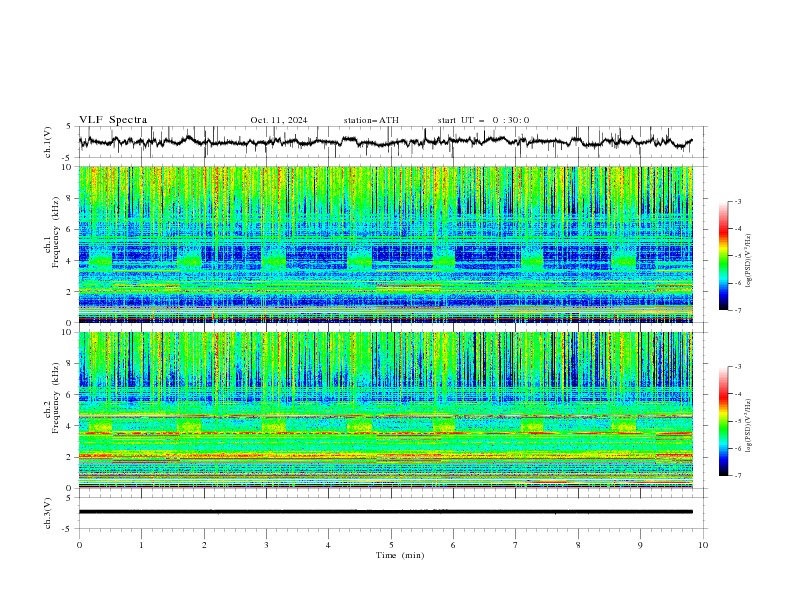This screenshot has width=792, height=612.
Task: Click the ch.1 colorbar 'log(PSD)(V²/Hz)' label
Action: pos(749,261)
